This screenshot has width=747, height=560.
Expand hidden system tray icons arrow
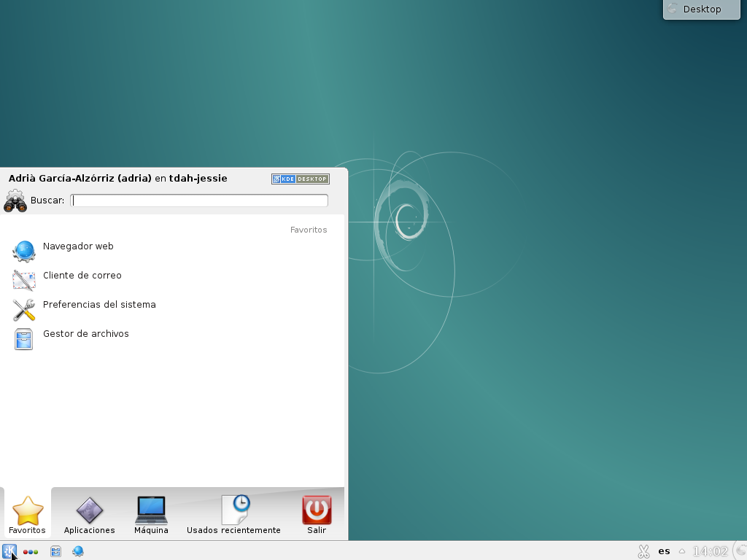682,551
